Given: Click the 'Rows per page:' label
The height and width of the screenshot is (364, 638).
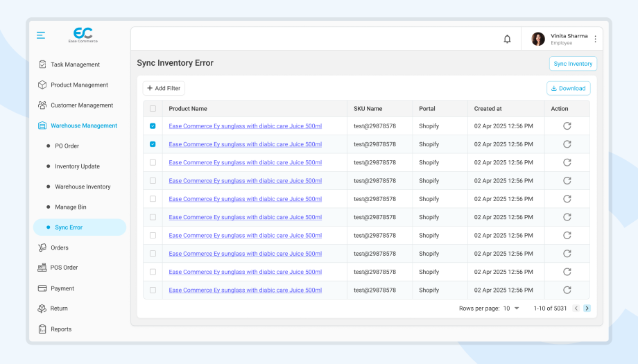Looking at the screenshot, I should coord(479,309).
